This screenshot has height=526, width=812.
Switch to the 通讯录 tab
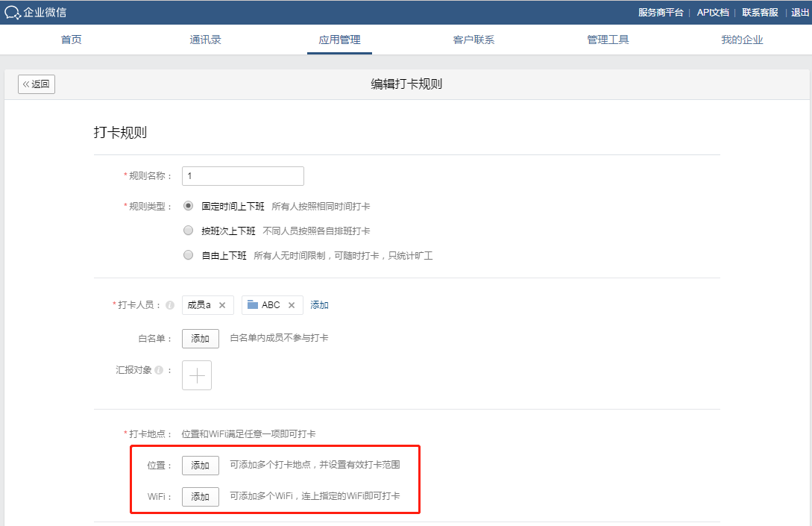[205, 40]
